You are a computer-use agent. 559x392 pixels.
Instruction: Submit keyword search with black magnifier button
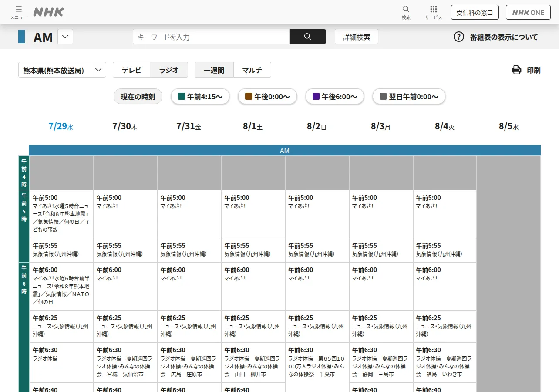[308, 37]
